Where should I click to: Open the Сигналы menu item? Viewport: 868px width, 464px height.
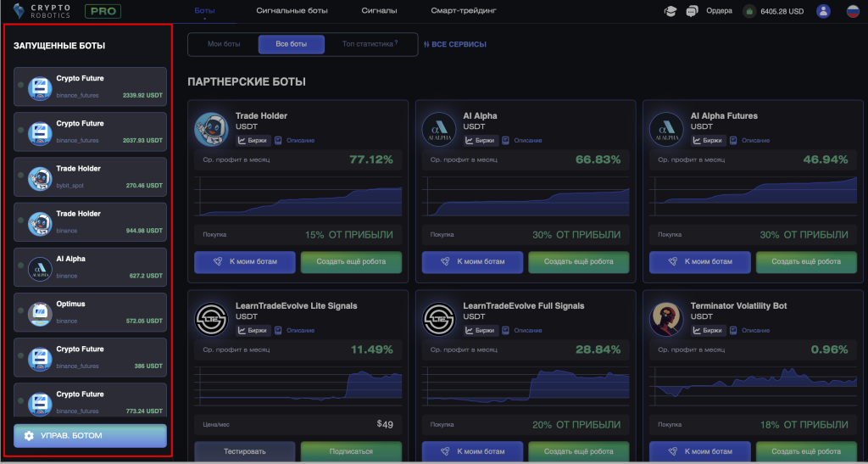379,10
